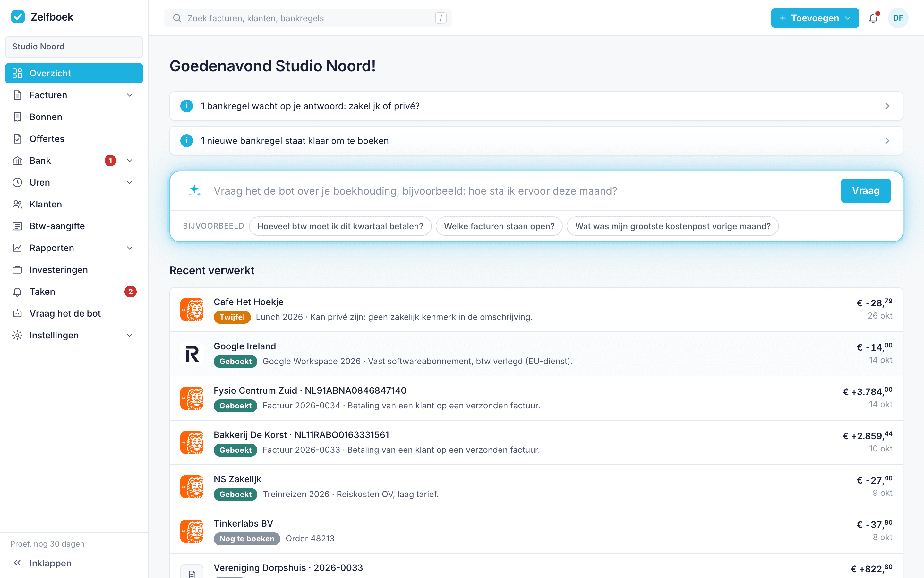
Task: Expand the Bank submenu chevron
Action: tap(129, 161)
